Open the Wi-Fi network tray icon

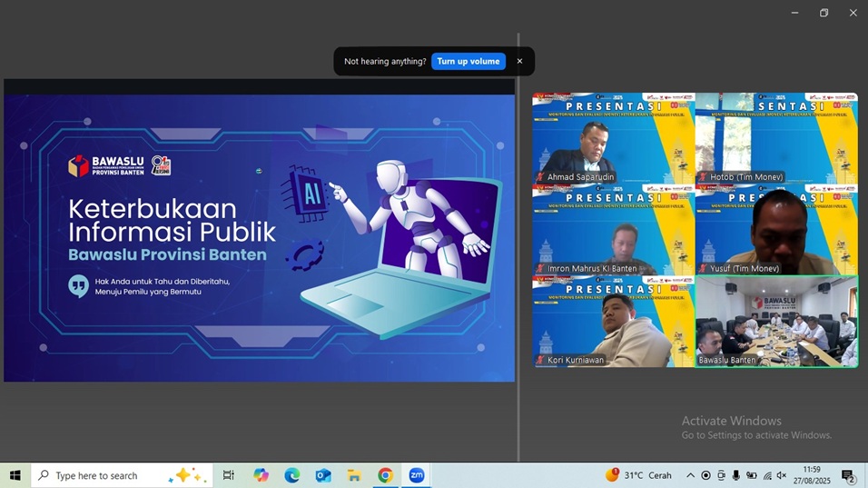click(x=766, y=475)
